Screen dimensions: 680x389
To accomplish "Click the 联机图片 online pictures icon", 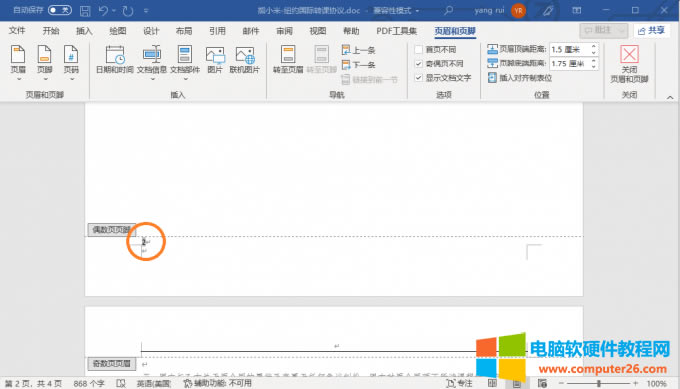I will tap(245, 55).
